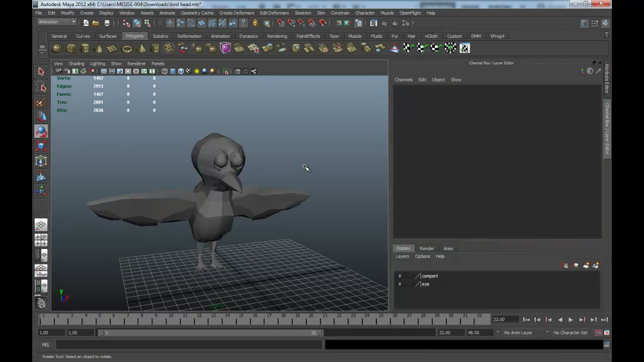Click the purple cube shelf icon
Viewport: 644px width, 362px height.
pyautogui.click(x=225, y=48)
